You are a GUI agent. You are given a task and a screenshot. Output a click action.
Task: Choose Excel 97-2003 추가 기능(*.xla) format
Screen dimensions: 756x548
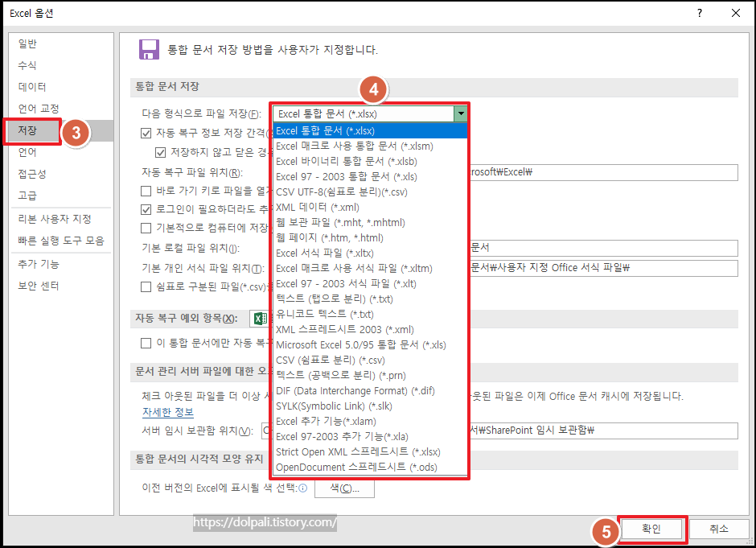point(370,437)
